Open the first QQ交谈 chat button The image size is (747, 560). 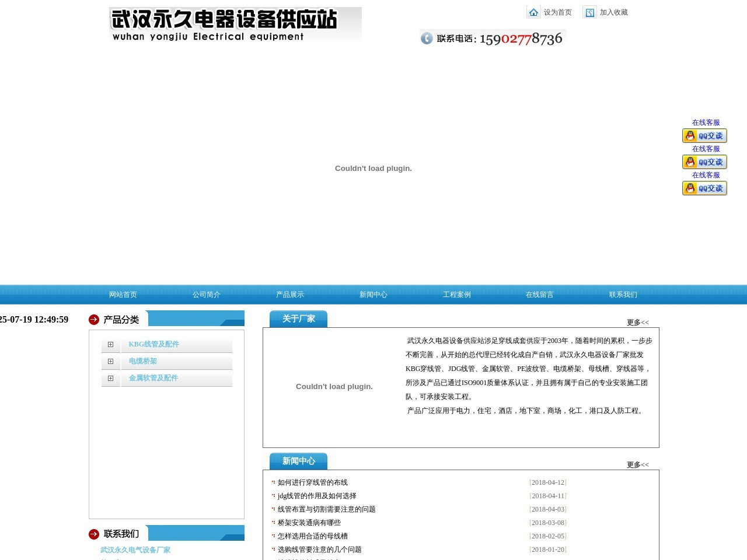(x=704, y=135)
